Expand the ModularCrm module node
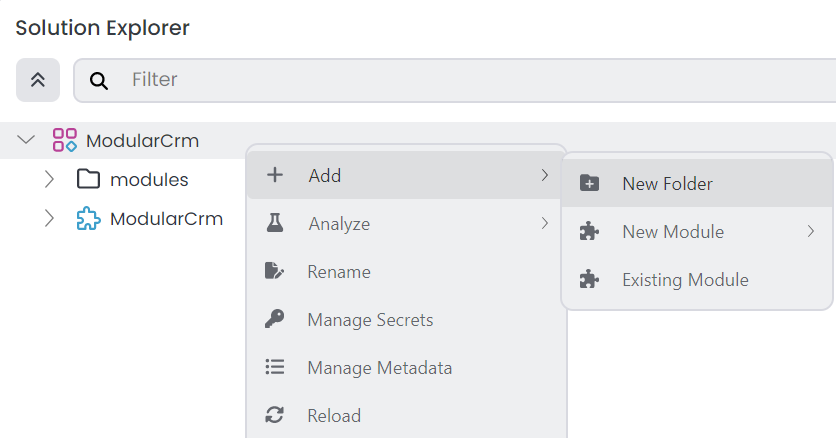Image resolution: width=836 pixels, height=438 pixels. [50, 219]
